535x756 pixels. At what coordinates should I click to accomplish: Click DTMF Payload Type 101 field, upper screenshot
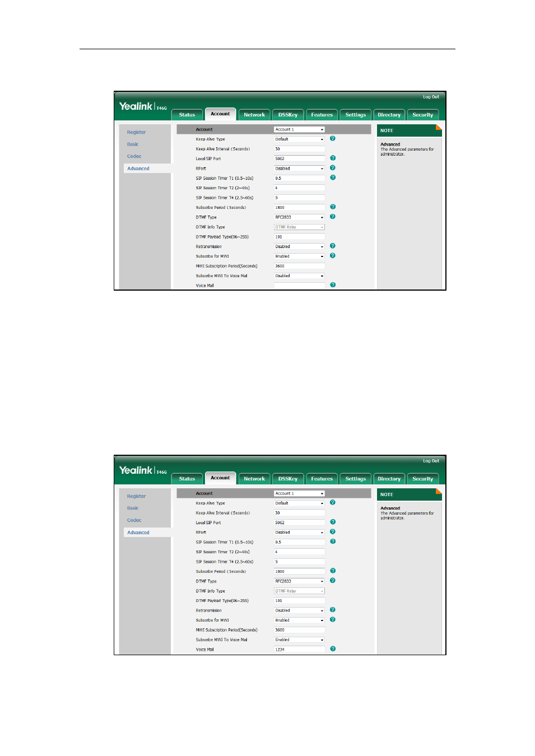[299, 237]
